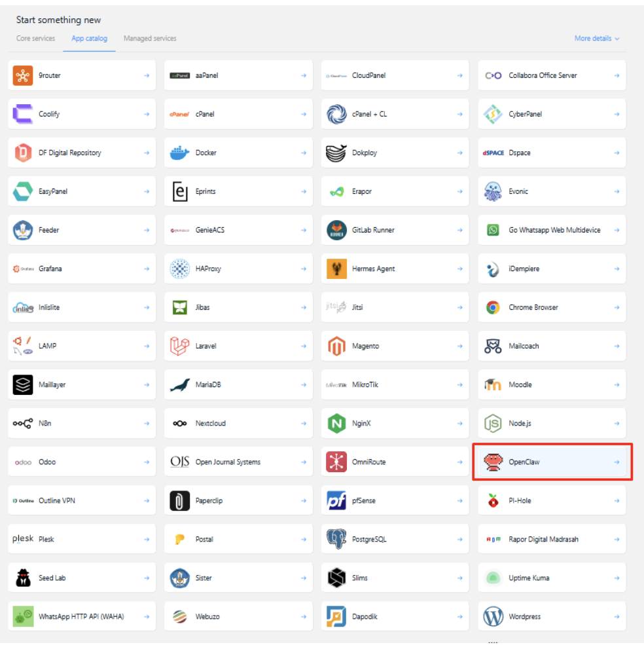The width and height of the screenshot is (644, 647).
Task: Open the 'N8n' entry
Action: tap(82, 423)
